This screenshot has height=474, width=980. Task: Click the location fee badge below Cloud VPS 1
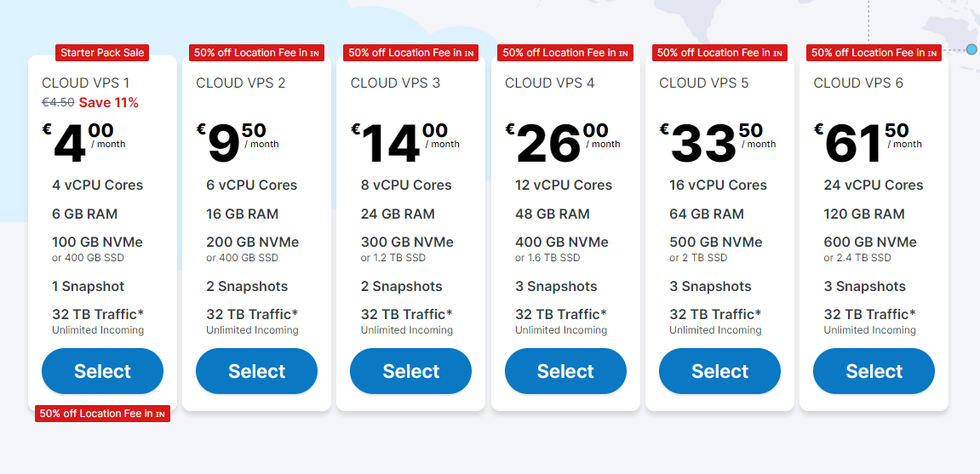pos(102,414)
